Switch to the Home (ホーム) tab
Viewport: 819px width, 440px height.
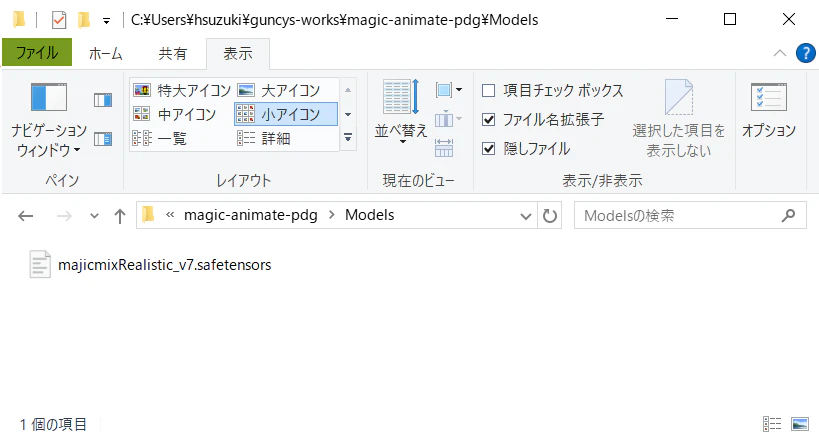106,53
